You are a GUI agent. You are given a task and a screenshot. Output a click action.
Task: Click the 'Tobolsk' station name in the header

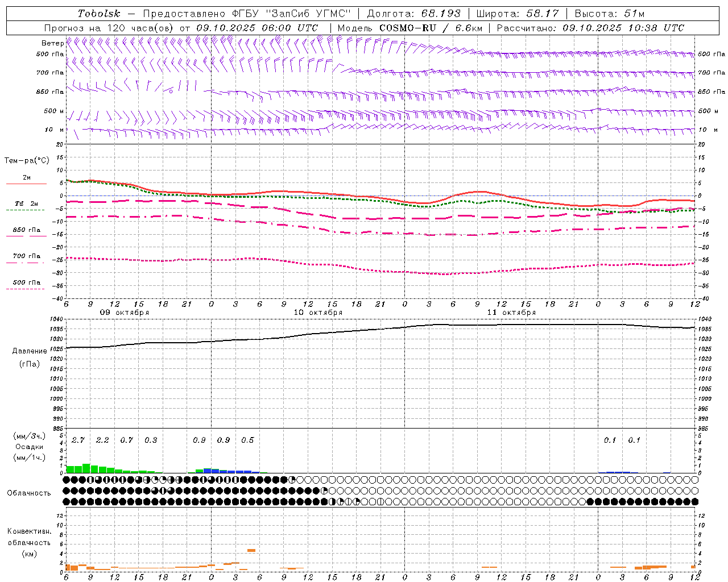point(99,14)
